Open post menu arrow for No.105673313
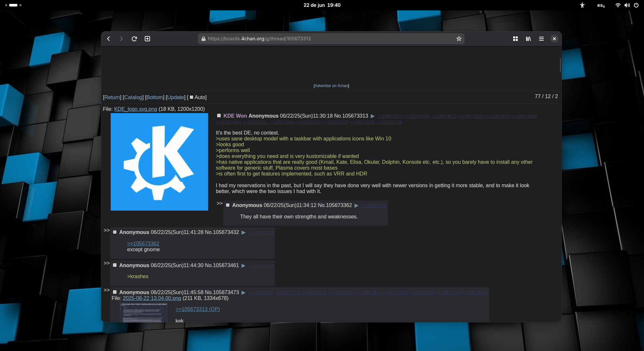 [x=373, y=116]
